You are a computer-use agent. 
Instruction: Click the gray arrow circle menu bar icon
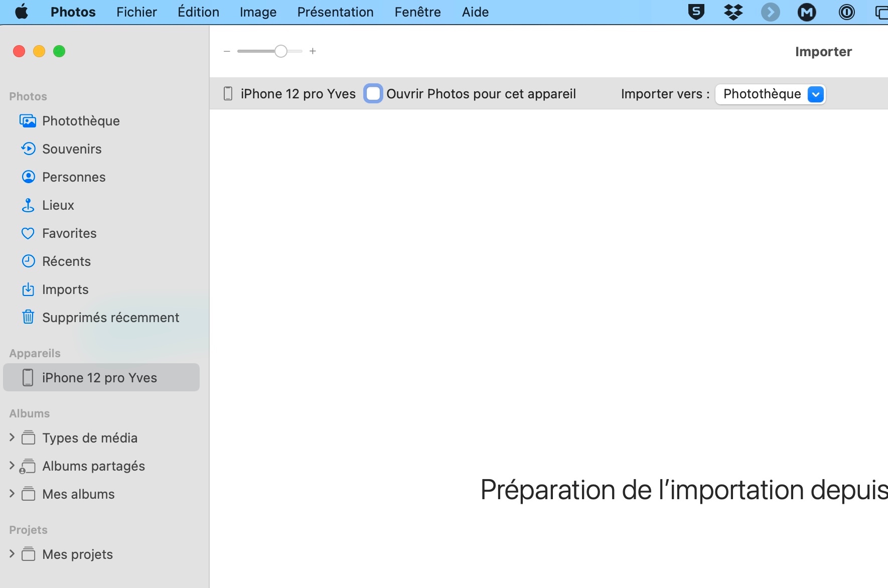[771, 12]
